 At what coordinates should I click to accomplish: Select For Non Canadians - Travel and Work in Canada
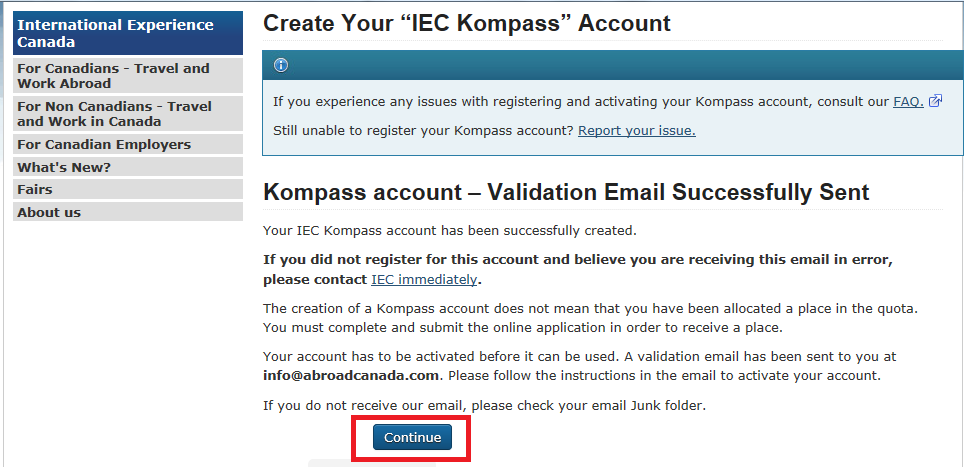pos(128,114)
